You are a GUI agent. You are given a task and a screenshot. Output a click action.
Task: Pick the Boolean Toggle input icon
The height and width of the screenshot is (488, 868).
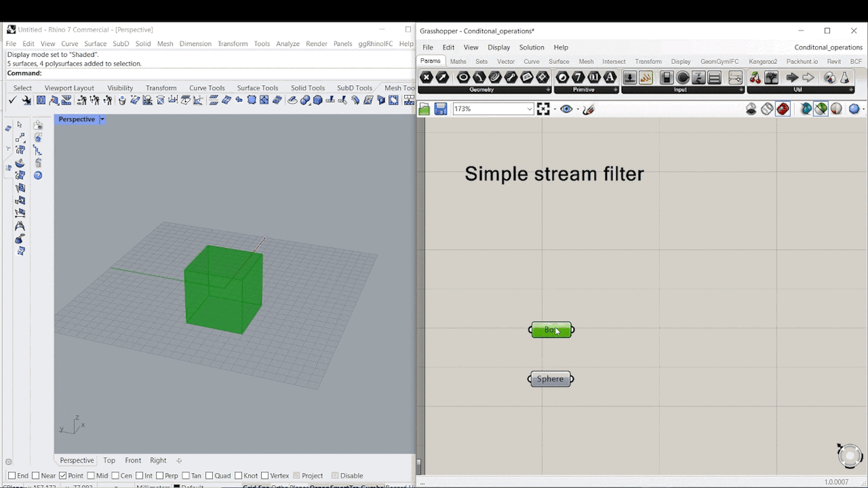coord(667,78)
